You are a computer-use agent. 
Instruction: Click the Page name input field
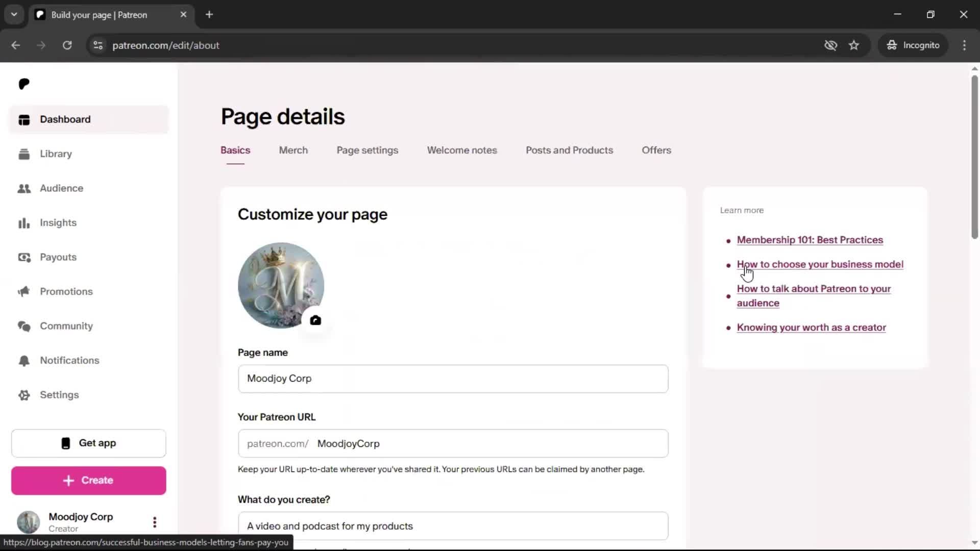453,379
